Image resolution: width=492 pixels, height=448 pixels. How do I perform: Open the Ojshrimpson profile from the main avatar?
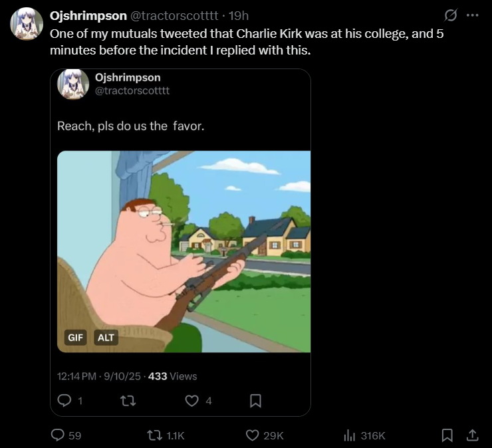click(27, 24)
